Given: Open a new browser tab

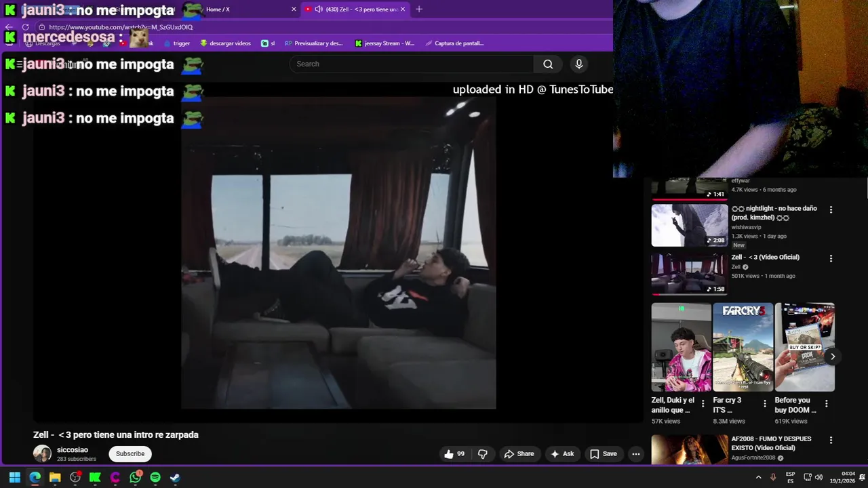Looking at the screenshot, I should (x=419, y=9).
